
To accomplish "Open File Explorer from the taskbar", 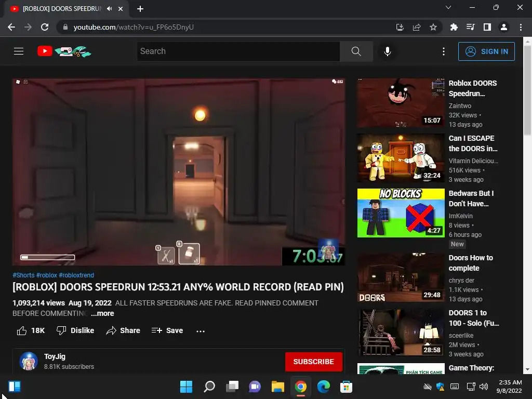I will (x=277, y=387).
